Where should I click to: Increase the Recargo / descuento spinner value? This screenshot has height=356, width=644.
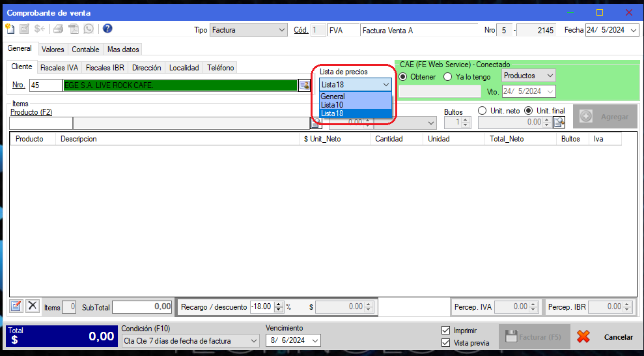tap(279, 304)
